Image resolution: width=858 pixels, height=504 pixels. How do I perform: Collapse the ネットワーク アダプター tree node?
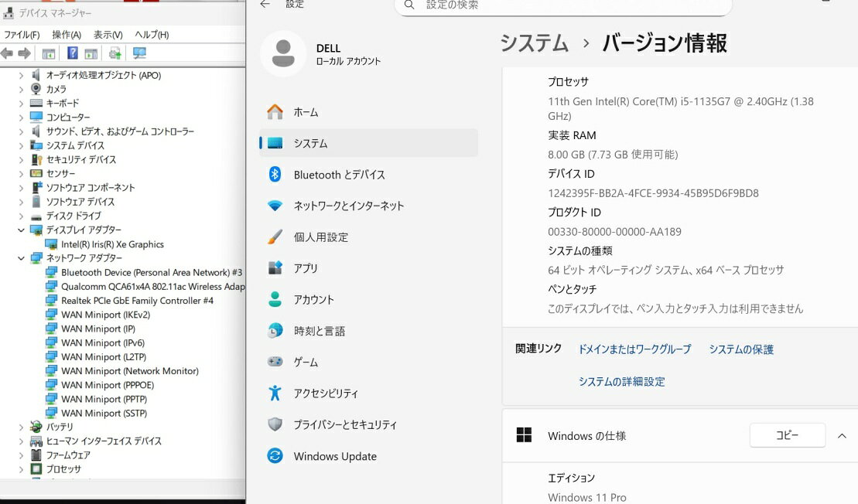(x=22, y=258)
